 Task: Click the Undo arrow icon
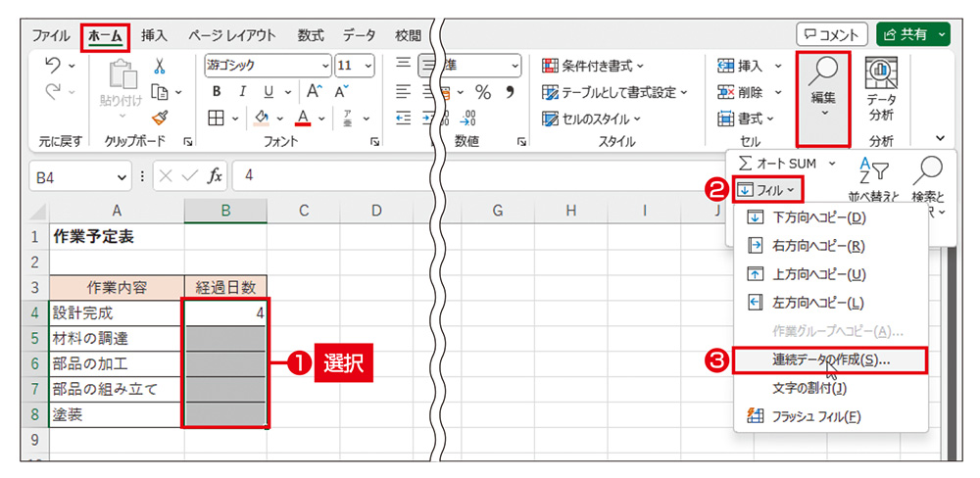coord(54,66)
